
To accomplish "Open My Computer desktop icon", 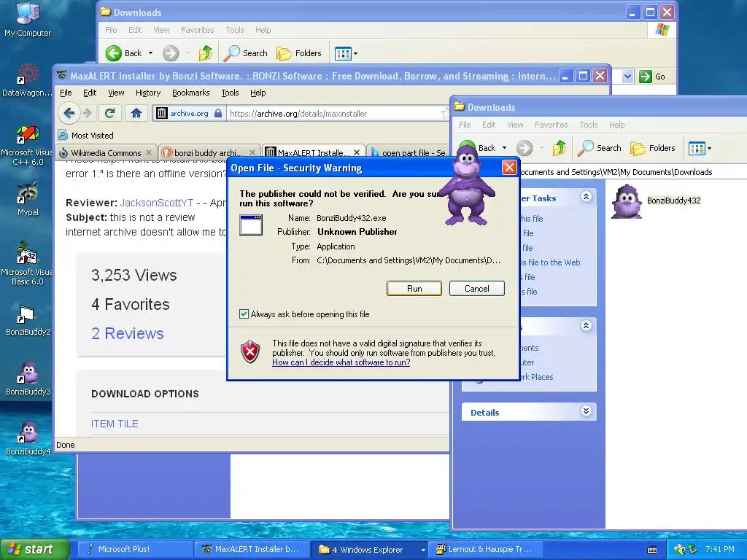I will click(x=28, y=20).
